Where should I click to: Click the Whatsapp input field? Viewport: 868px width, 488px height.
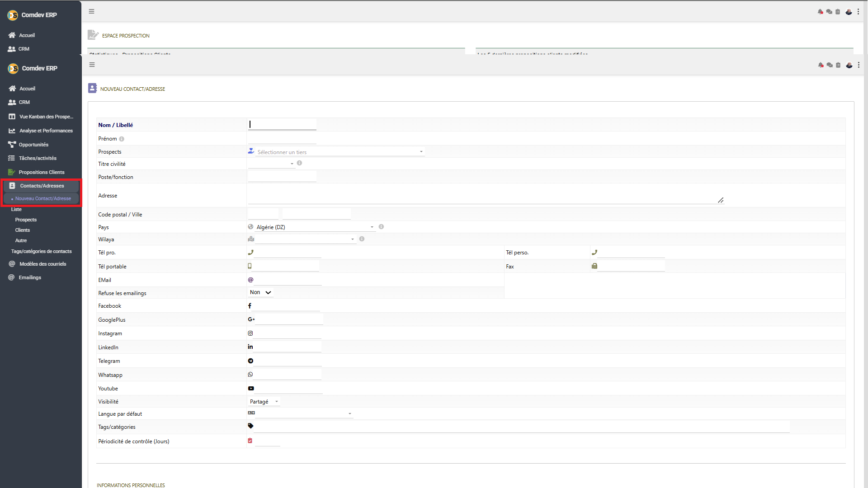(x=288, y=375)
